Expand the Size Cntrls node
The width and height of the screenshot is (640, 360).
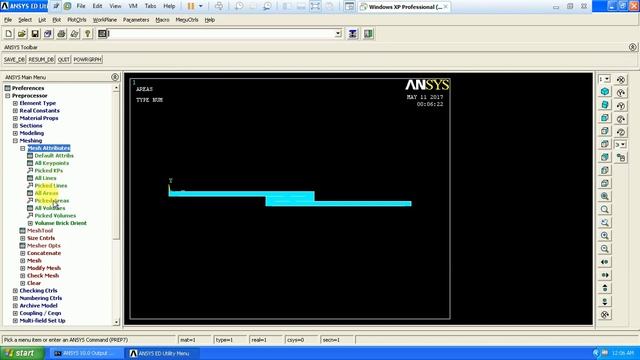coord(23,238)
